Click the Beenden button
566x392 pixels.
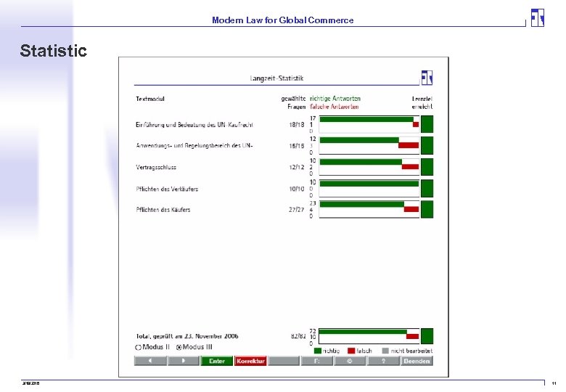[x=417, y=361]
